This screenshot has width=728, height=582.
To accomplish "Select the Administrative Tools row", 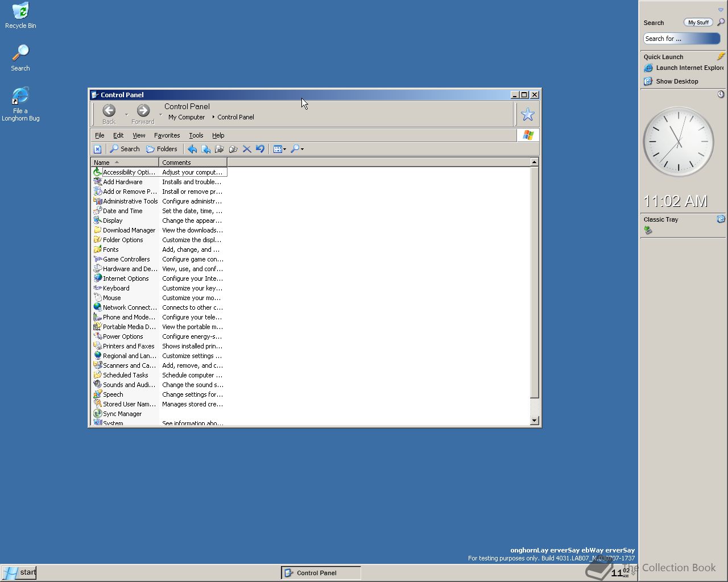I will 159,201.
